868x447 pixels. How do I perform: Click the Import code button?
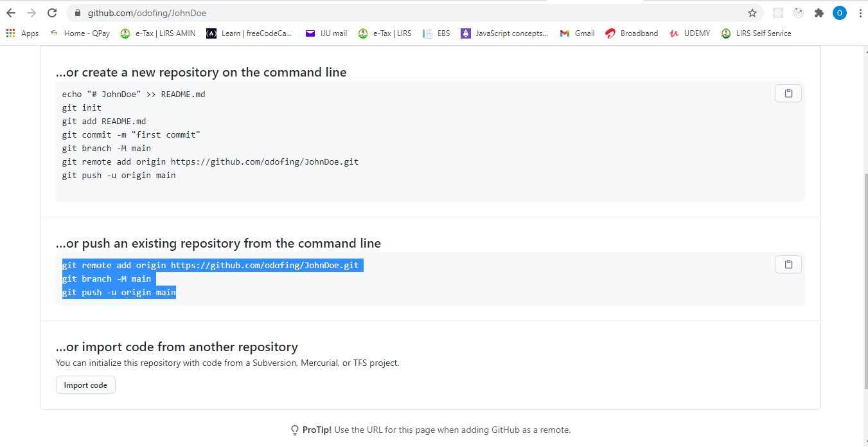pos(85,385)
